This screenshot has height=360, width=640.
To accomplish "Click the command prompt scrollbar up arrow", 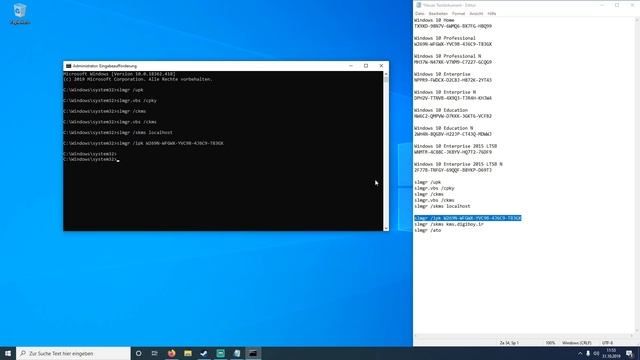I will click(x=386, y=74).
